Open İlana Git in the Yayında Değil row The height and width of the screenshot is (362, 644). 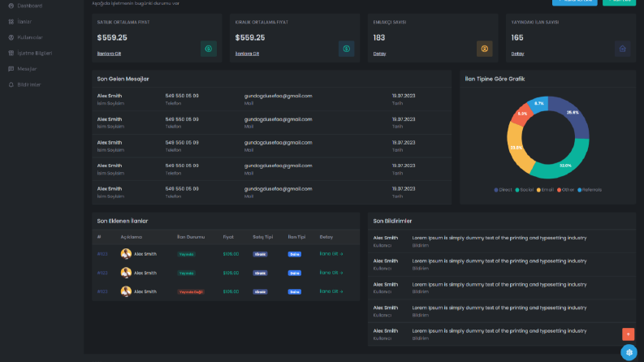(x=331, y=291)
